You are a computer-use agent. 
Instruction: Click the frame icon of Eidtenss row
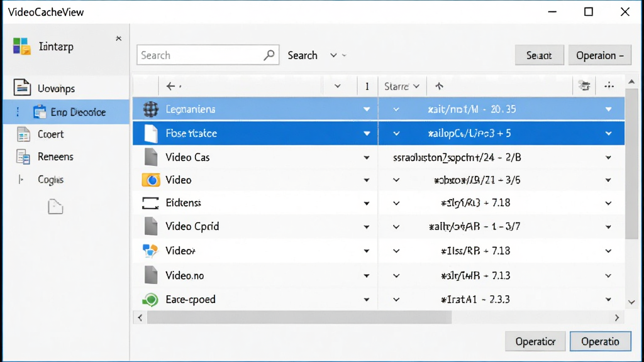pos(150,203)
